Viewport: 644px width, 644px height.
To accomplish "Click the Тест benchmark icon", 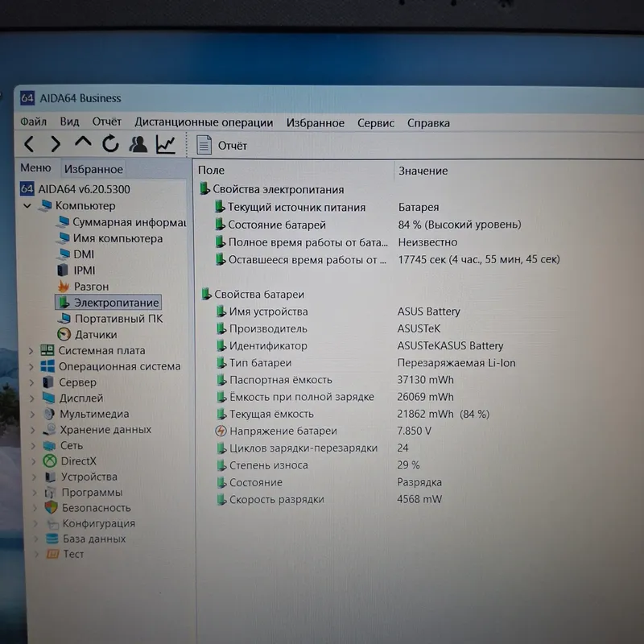I will pyautogui.click(x=52, y=554).
